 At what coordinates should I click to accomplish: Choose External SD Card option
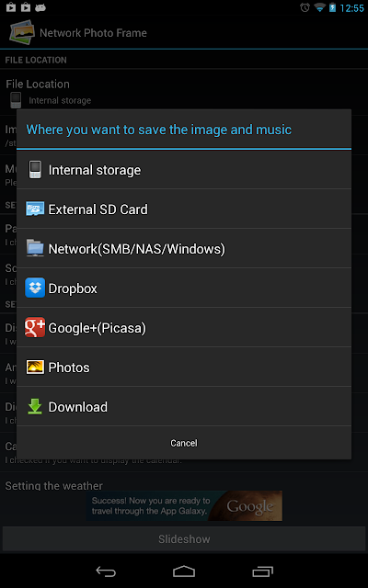pos(184,209)
